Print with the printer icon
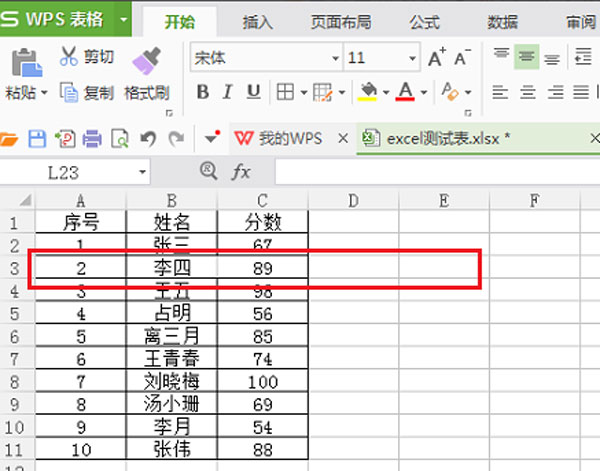The height and width of the screenshot is (471, 600). point(92,139)
